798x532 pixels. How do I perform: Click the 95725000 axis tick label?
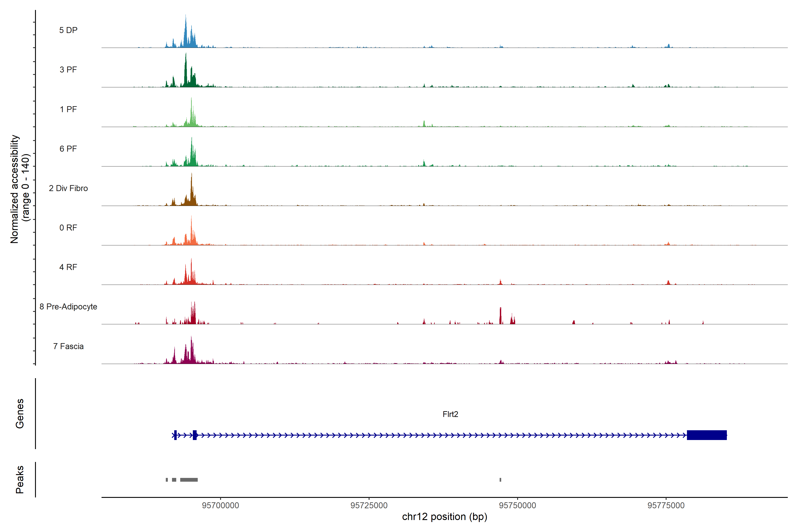(369, 505)
